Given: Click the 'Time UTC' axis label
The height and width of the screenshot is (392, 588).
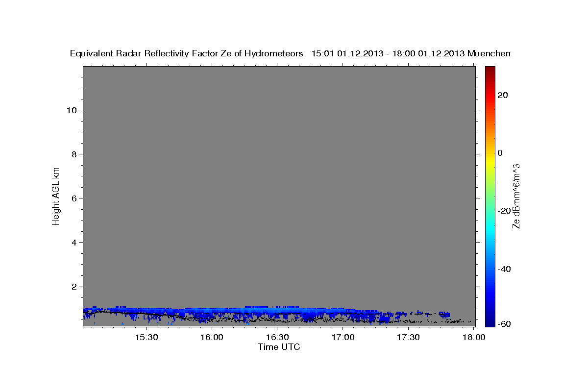Looking at the screenshot, I should (x=279, y=347).
